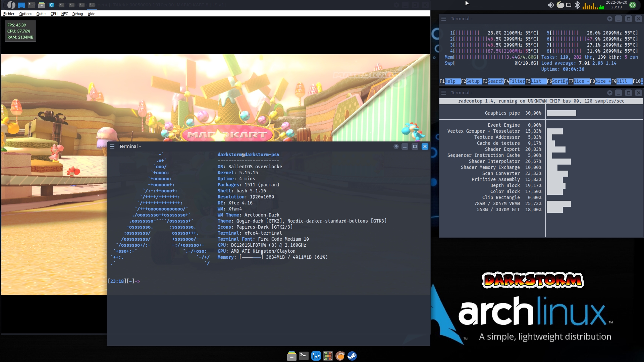Launch Lutris from the dock
644x362 pixels.
(340, 356)
